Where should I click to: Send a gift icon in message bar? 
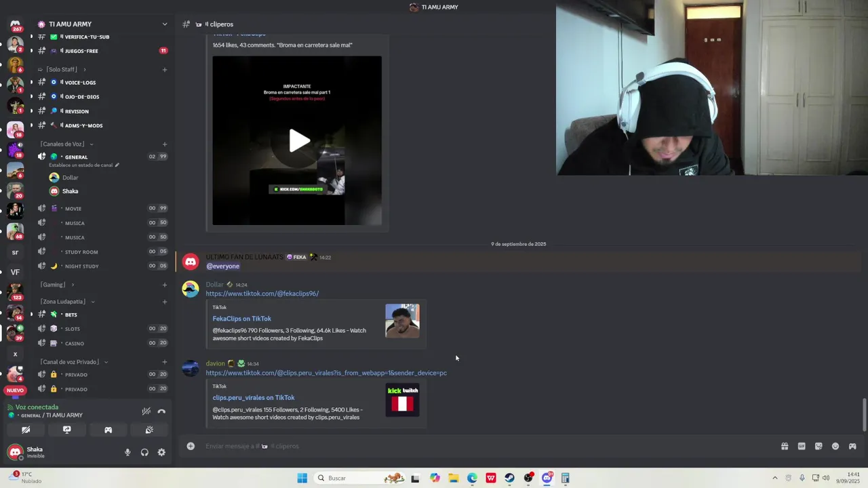(x=785, y=446)
